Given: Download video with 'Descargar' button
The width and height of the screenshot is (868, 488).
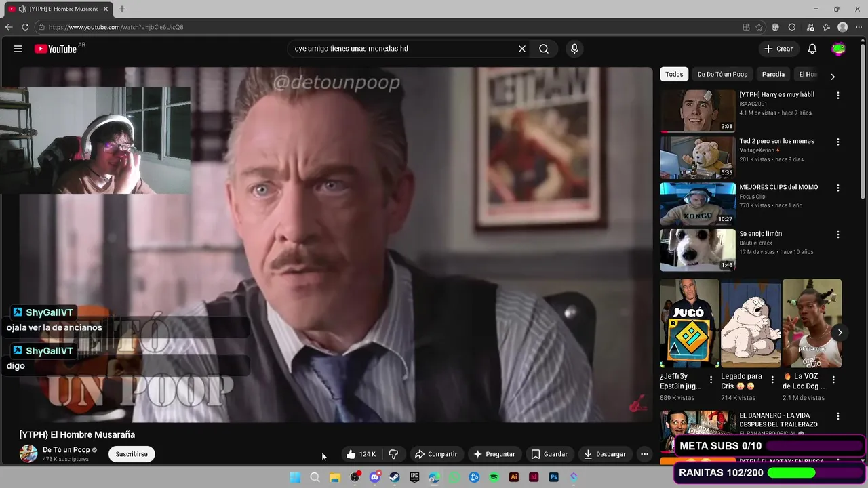Looking at the screenshot, I should click(605, 454).
